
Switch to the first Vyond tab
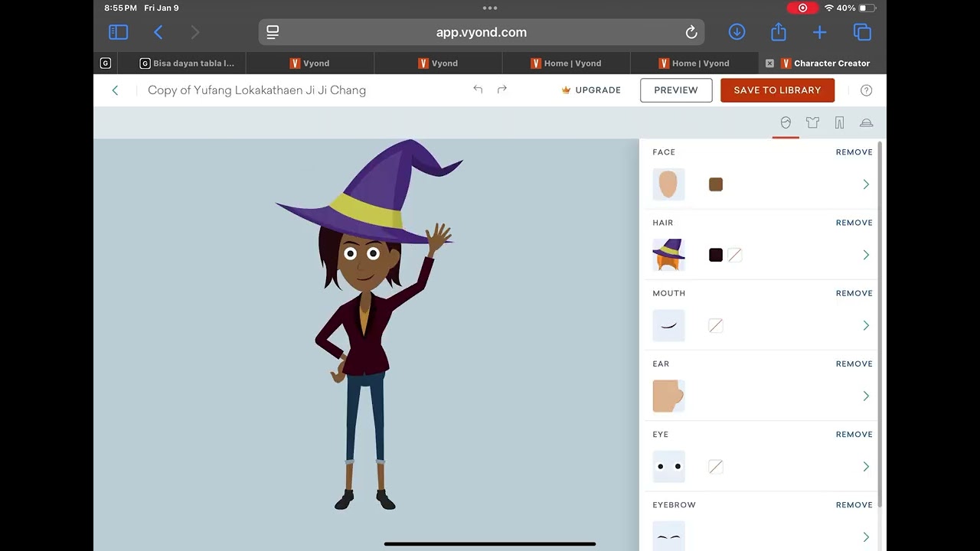(310, 64)
